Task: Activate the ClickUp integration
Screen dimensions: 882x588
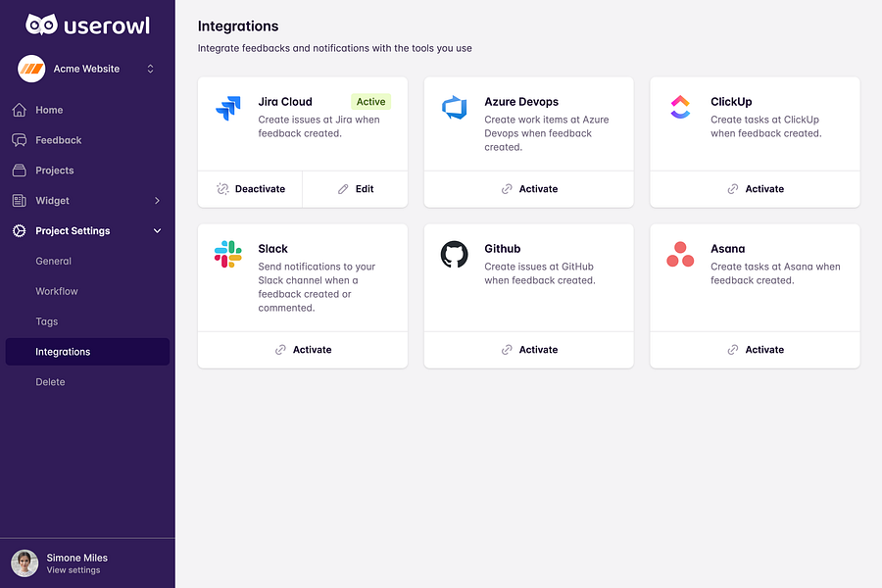Action: 755,189
